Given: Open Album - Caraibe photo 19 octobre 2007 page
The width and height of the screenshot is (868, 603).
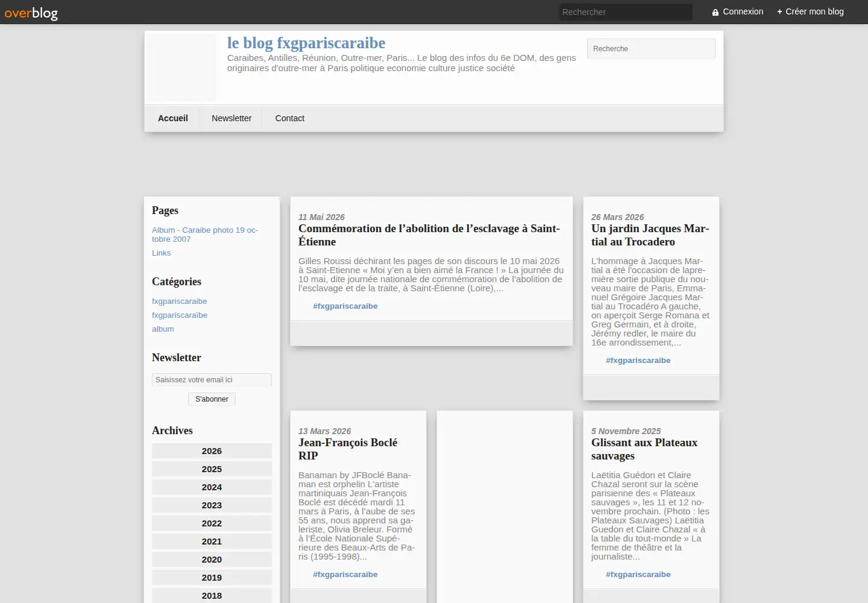Looking at the screenshot, I should point(205,235).
